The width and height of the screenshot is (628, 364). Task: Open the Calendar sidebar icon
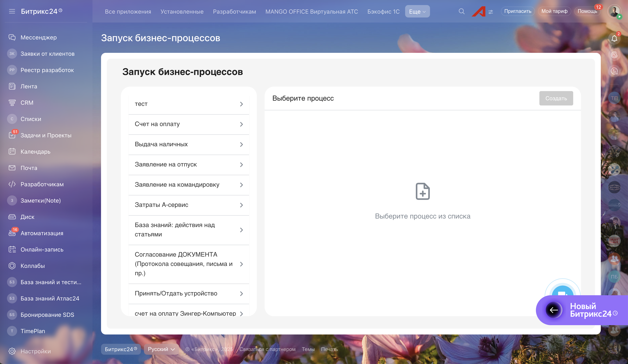click(x=12, y=152)
